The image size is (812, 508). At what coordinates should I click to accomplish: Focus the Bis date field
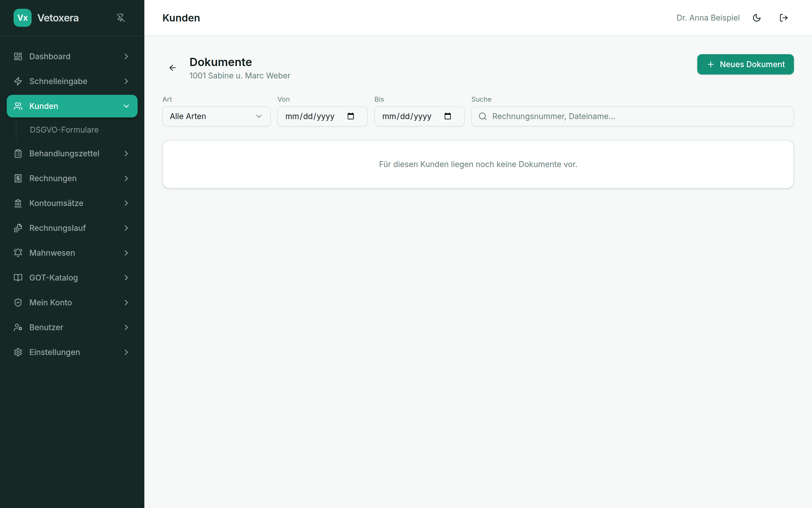pos(420,116)
